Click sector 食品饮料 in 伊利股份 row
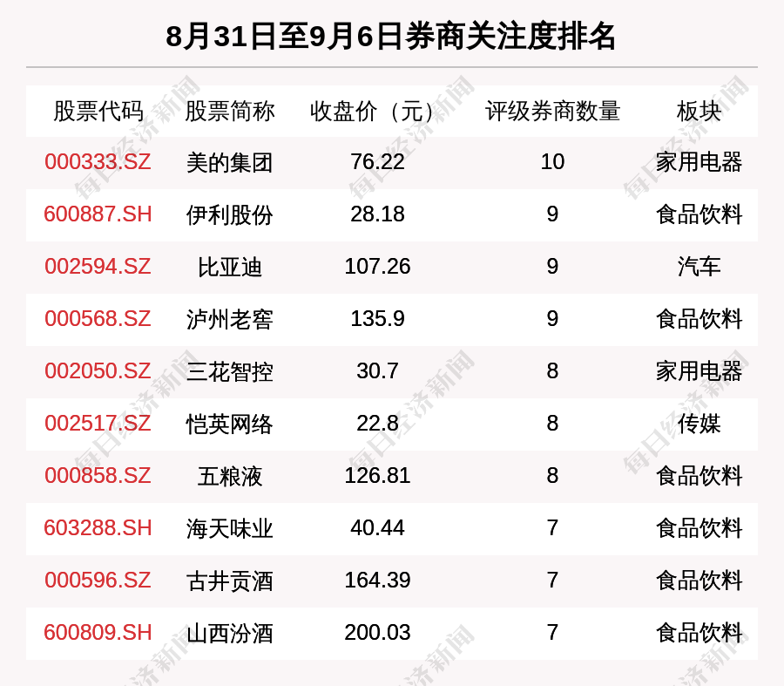The image size is (784, 686). point(699,214)
